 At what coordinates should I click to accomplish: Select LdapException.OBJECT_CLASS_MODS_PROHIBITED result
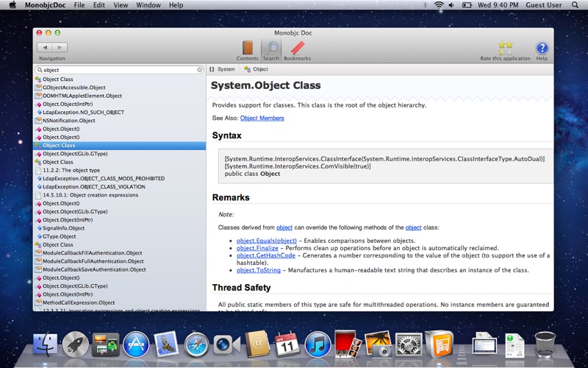(x=119, y=178)
